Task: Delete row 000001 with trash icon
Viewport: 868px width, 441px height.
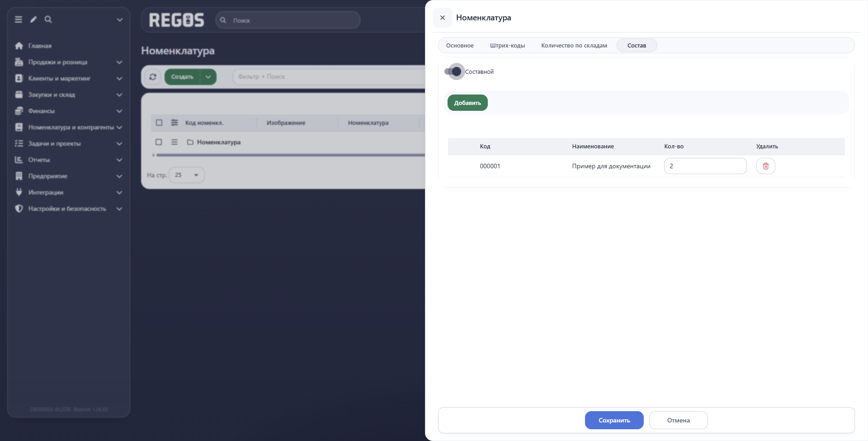Action: tap(766, 166)
